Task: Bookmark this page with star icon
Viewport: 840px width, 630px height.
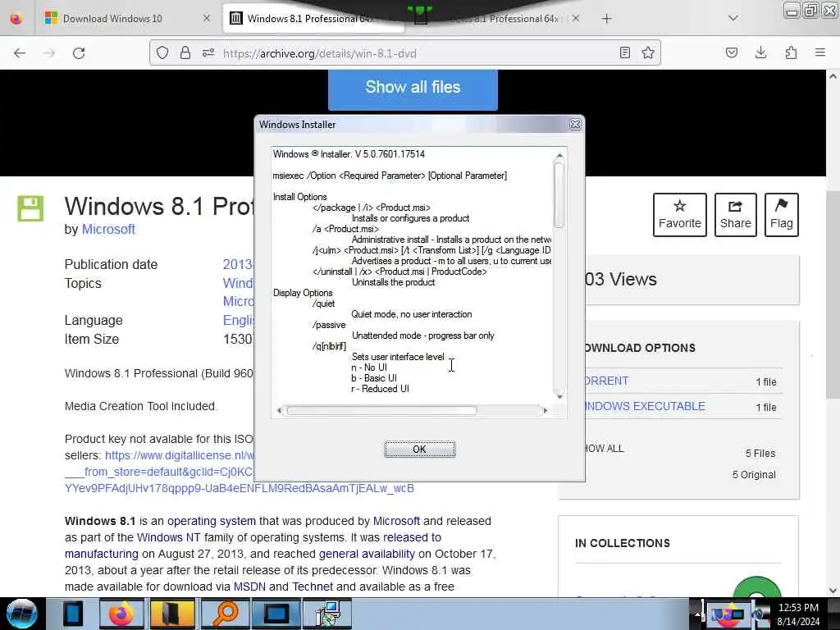Action: [648, 52]
